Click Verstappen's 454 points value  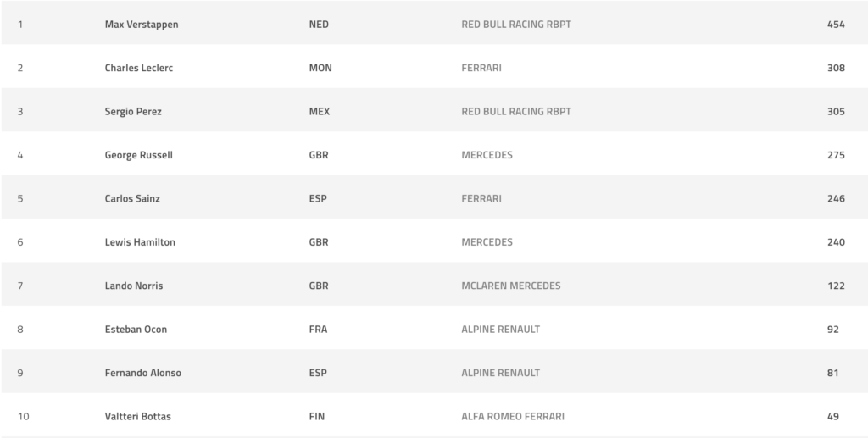pos(836,25)
